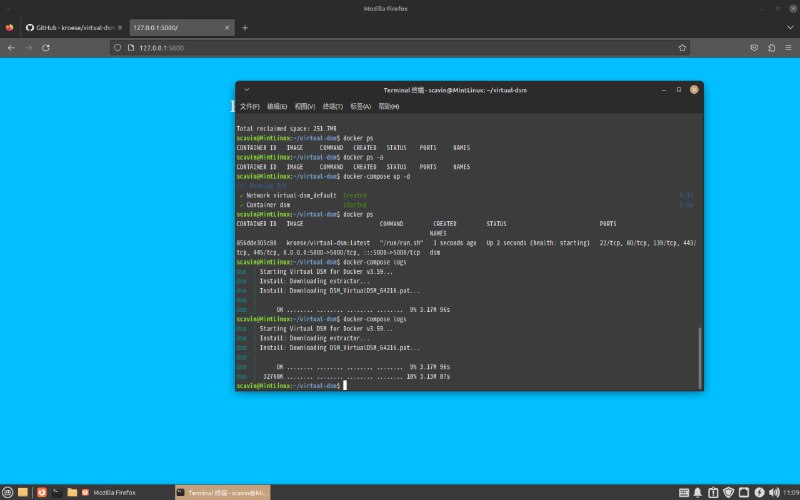800x500 pixels.
Task: Click 'kroese/virtual-dsm:latest' image name
Action: [x=328, y=243]
